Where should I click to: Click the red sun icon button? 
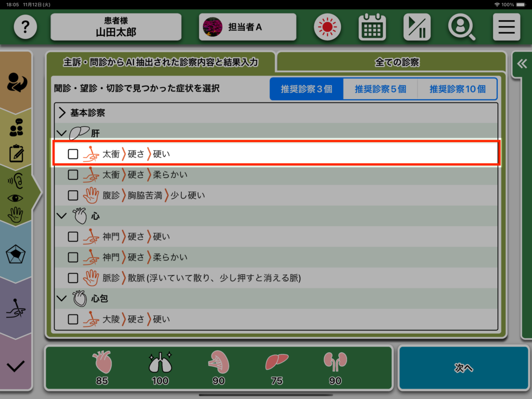[327, 27]
